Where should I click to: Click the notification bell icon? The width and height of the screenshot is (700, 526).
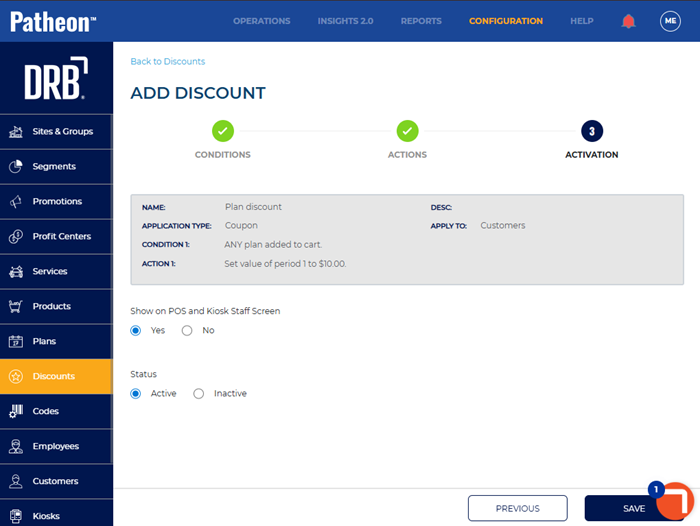628,21
